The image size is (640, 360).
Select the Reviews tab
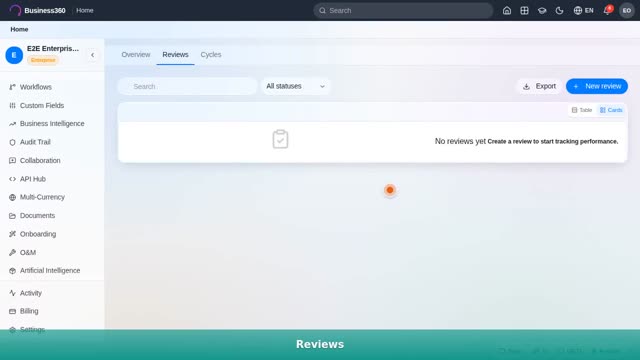coord(175,55)
